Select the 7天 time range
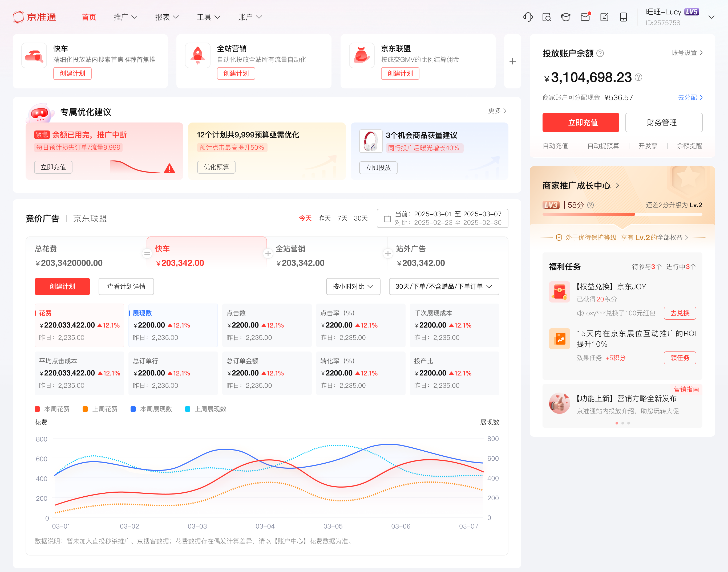 point(342,218)
